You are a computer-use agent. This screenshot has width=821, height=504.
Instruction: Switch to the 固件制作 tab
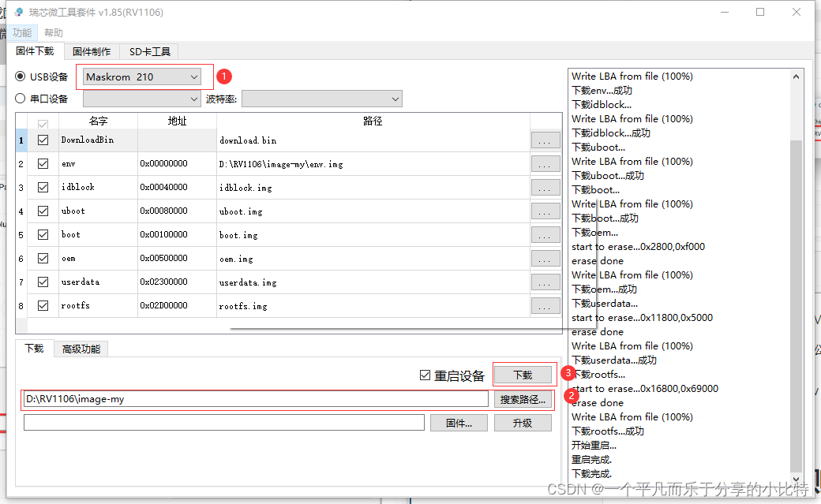(92, 51)
